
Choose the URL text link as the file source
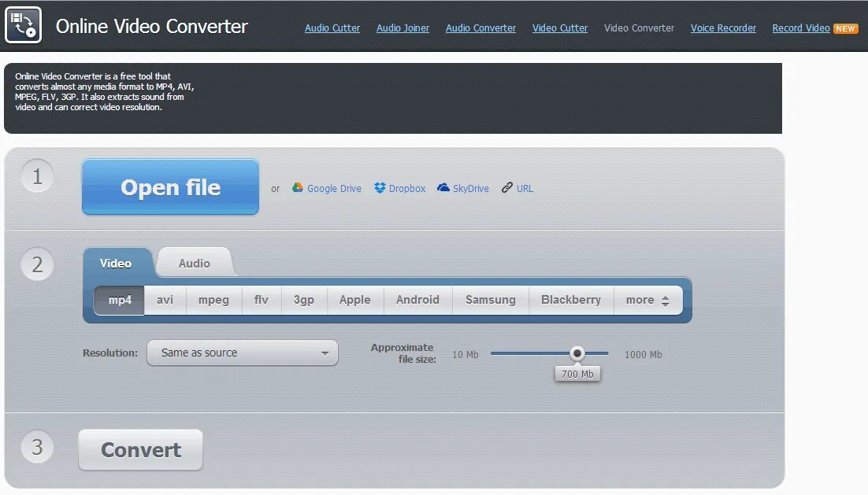click(525, 189)
